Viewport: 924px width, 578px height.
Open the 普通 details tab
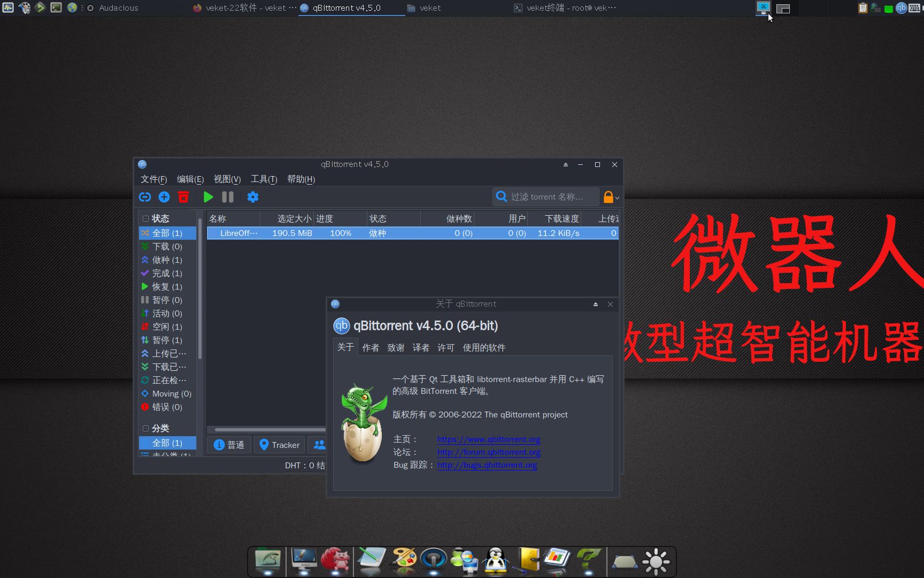229,445
